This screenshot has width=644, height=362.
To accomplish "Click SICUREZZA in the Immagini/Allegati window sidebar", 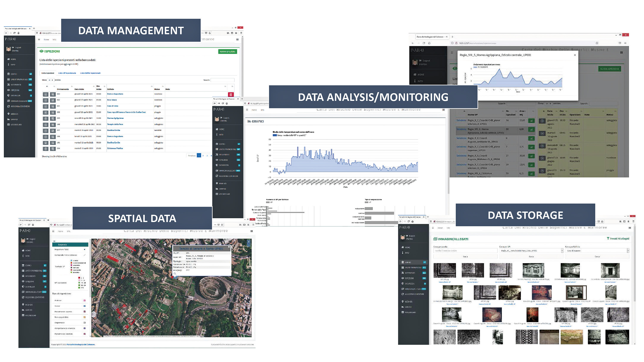I will coord(414,284).
